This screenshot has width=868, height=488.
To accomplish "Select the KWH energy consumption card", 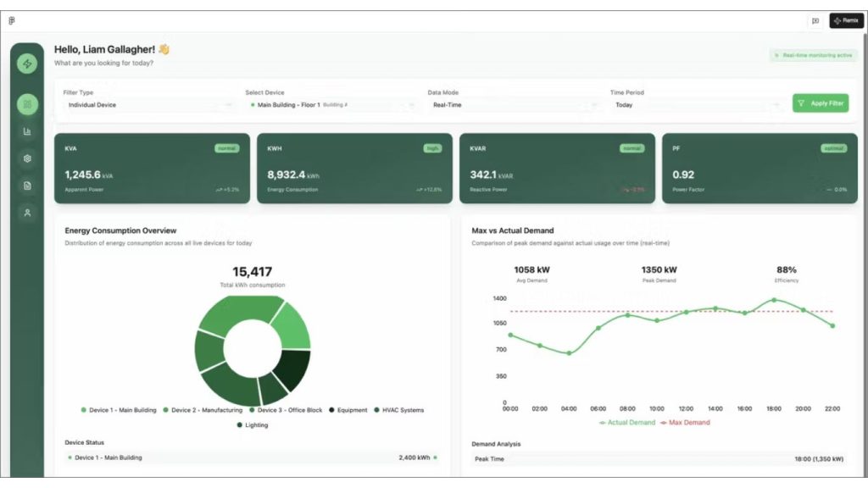I will click(354, 169).
